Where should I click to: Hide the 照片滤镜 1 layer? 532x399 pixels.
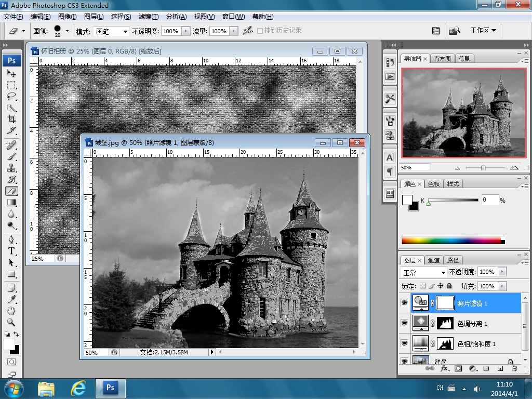[404, 303]
